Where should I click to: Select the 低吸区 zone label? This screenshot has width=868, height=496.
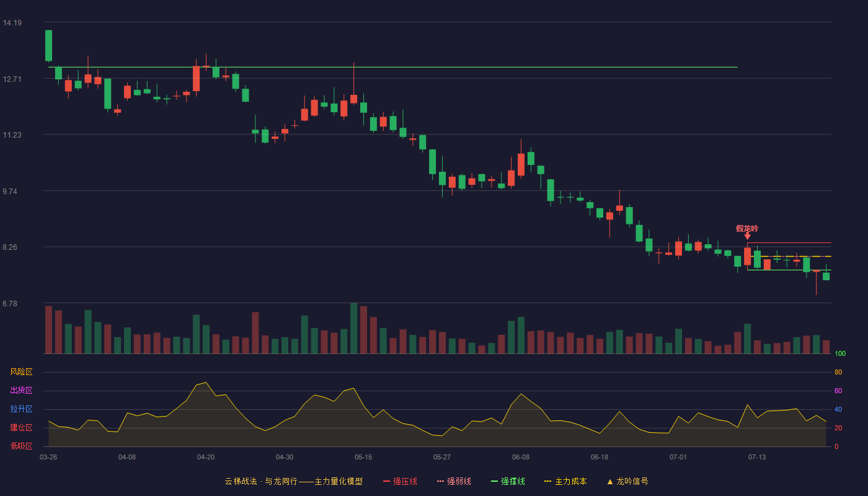[x=21, y=446]
